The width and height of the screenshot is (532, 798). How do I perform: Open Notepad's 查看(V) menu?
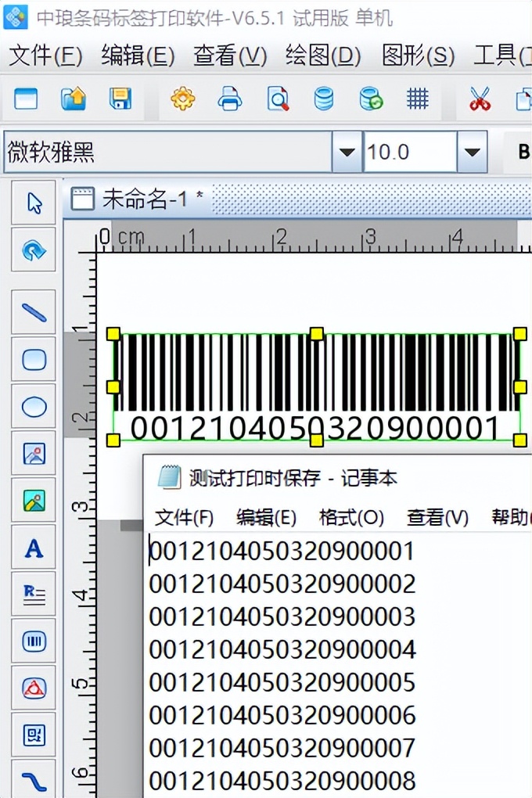click(437, 518)
